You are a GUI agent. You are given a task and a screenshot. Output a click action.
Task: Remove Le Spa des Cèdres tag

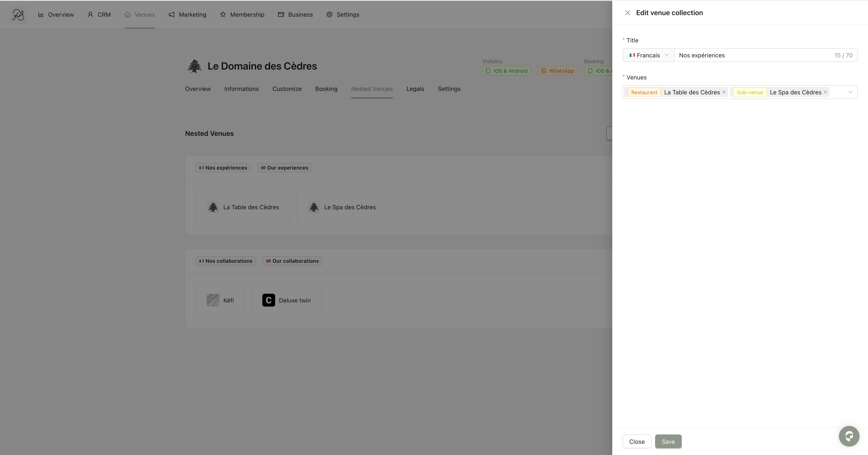(x=825, y=92)
